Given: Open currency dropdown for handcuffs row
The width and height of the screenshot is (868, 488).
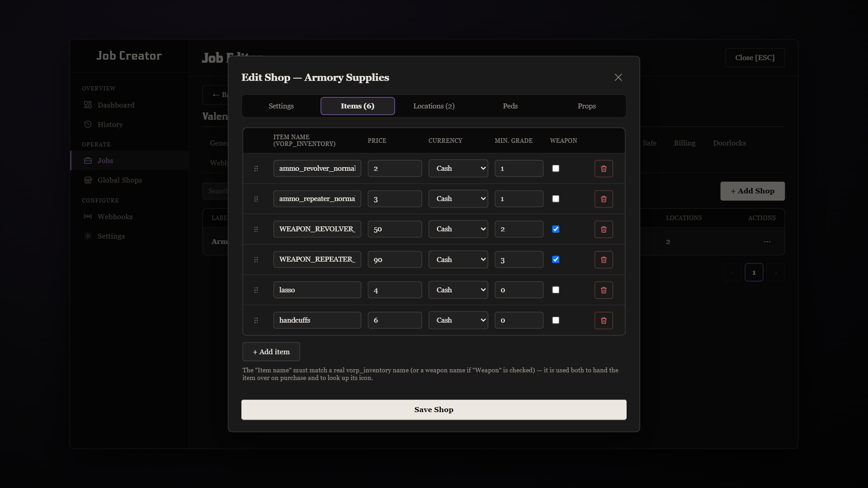Looking at the screenshot, I should [458, 320].
